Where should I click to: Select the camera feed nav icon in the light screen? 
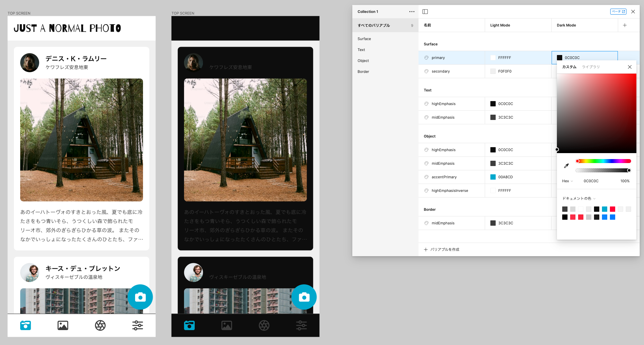[x=25, y=325]
